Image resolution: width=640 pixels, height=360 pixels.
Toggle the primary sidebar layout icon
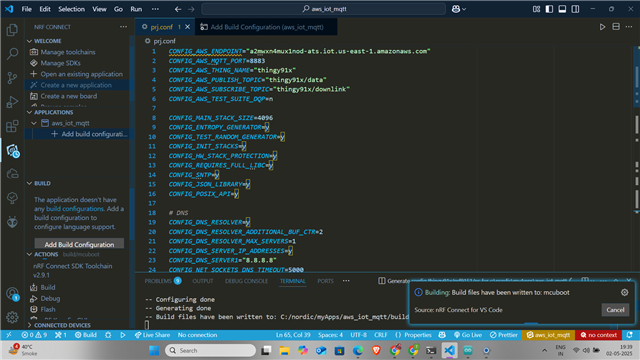[x=549, y=9]
